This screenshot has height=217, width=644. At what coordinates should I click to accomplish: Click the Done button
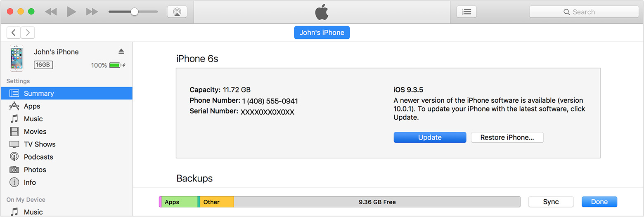tap(599, 202)
